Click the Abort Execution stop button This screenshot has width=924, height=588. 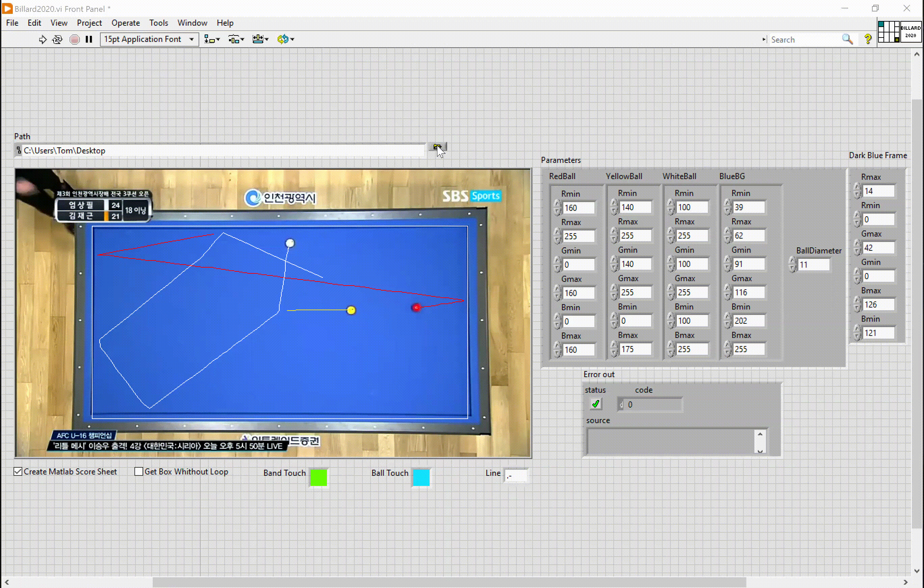[75, 39]
